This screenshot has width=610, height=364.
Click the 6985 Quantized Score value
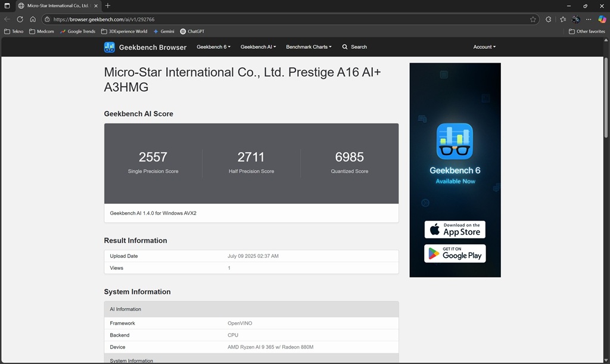click(x=349, y=157)
